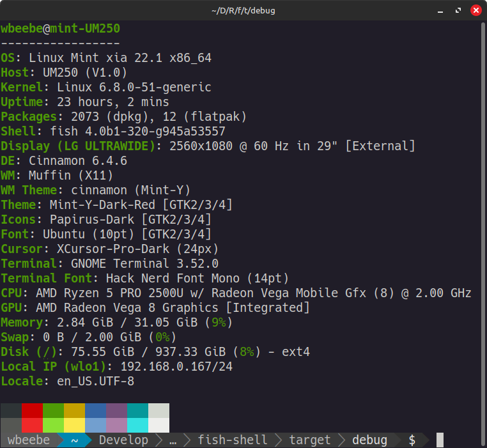Click the DE value Cinnamon 6.4.6
The height and width of the screenshot is (448, 487).
tap(78, 160)
